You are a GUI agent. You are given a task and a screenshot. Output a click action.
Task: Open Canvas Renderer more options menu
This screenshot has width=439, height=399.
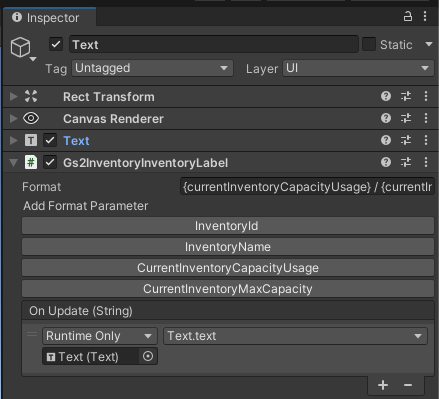[x=426, y=118]
